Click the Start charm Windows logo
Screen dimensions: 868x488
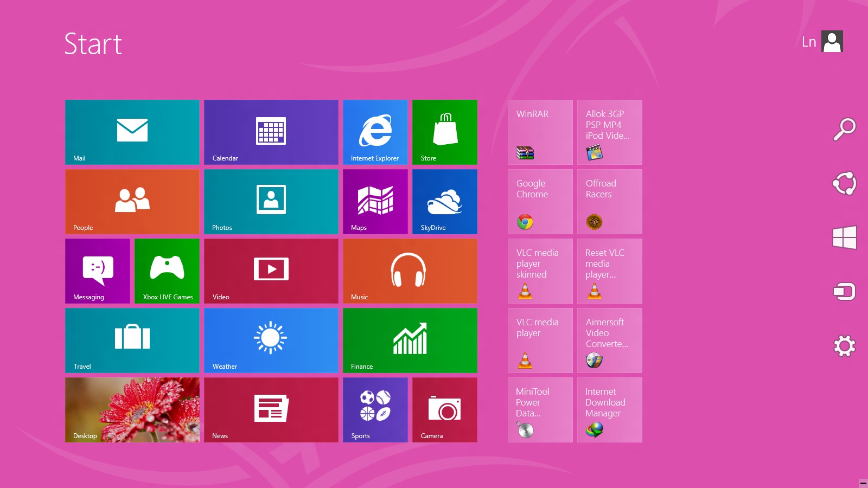click(x=845, y=237)
